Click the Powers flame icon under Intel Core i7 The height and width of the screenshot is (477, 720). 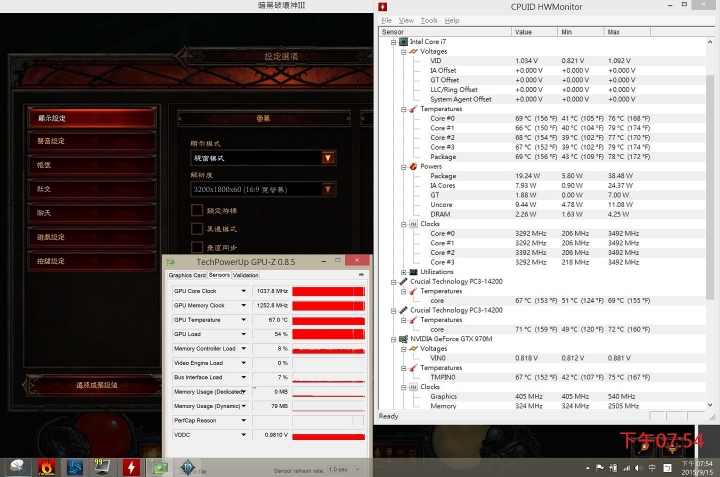coord(413,167)
